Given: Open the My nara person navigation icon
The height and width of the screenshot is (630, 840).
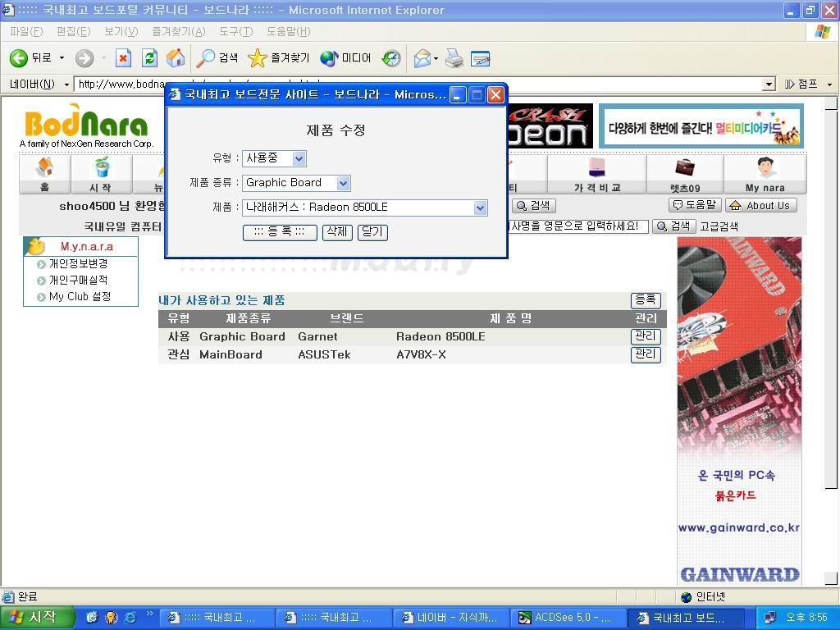Looking at the screenshot, I should [765, 174].
